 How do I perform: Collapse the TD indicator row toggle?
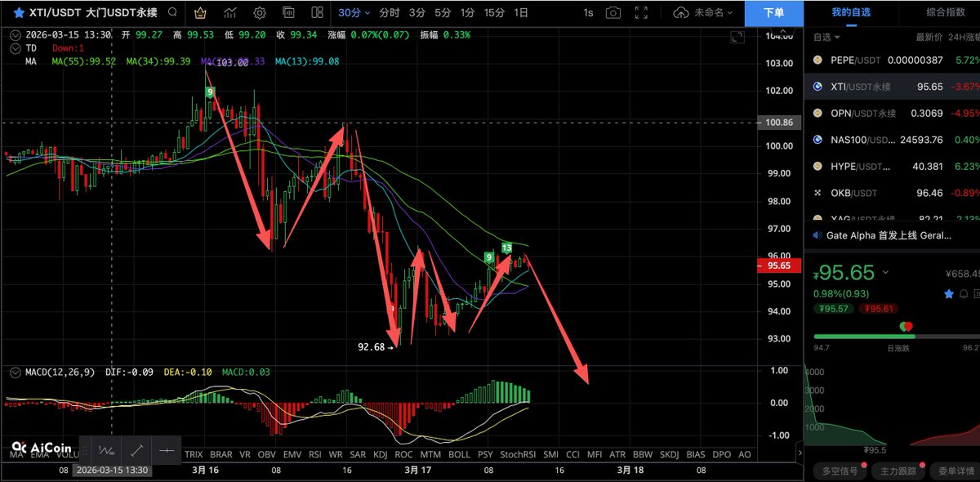[x=15, y=48]
